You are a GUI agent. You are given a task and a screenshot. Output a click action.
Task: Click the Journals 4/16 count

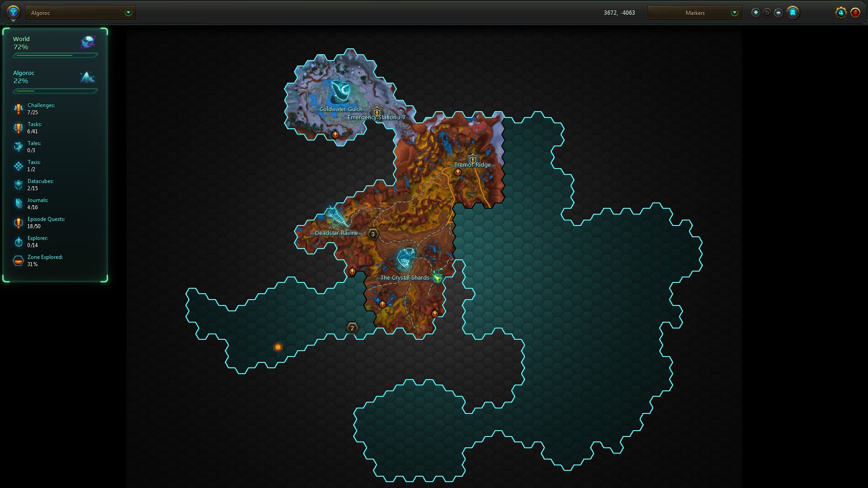pos(33,207)
